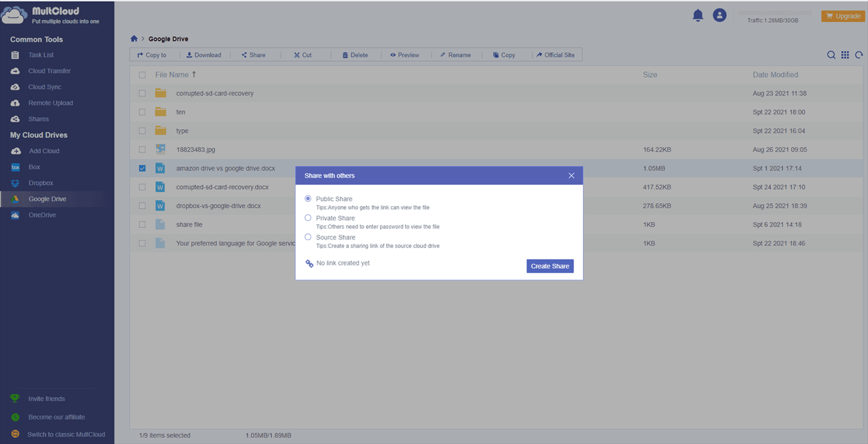This screenshot has width=868, height=444.
Task: Open the search magnifier icon
Action: 831,55
